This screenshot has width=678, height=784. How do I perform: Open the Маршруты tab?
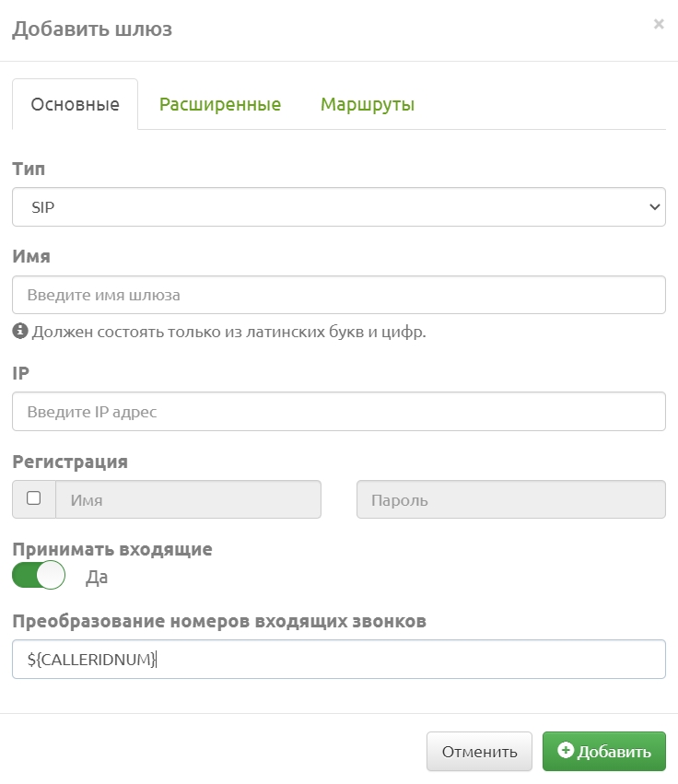click(x=368, y=104)
